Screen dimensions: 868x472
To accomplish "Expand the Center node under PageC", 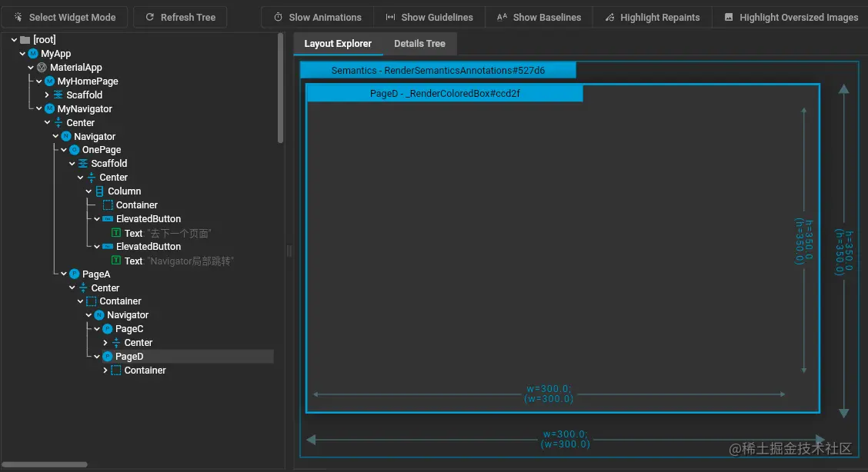I will click(x=105, y=343).
